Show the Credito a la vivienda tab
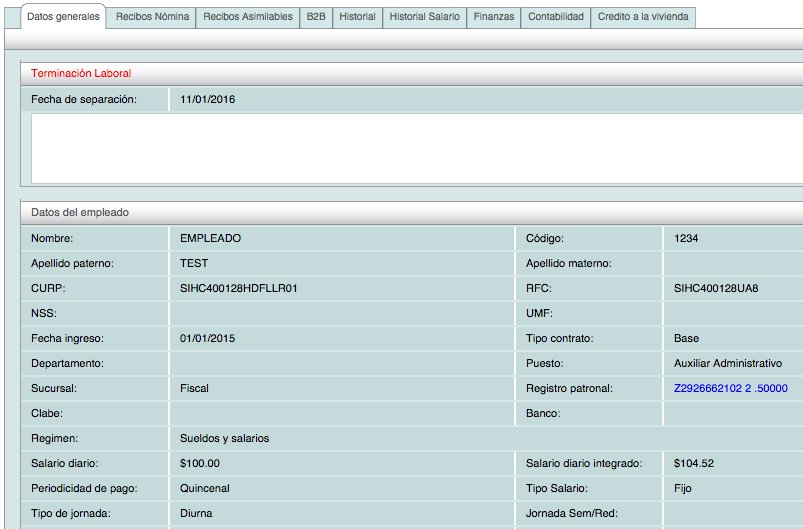803x529 pixels. point(643,17)
